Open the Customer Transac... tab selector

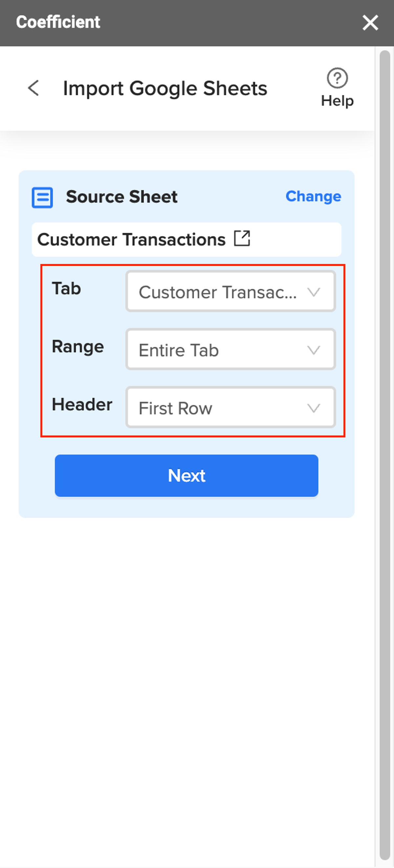(x=231, y=292)
